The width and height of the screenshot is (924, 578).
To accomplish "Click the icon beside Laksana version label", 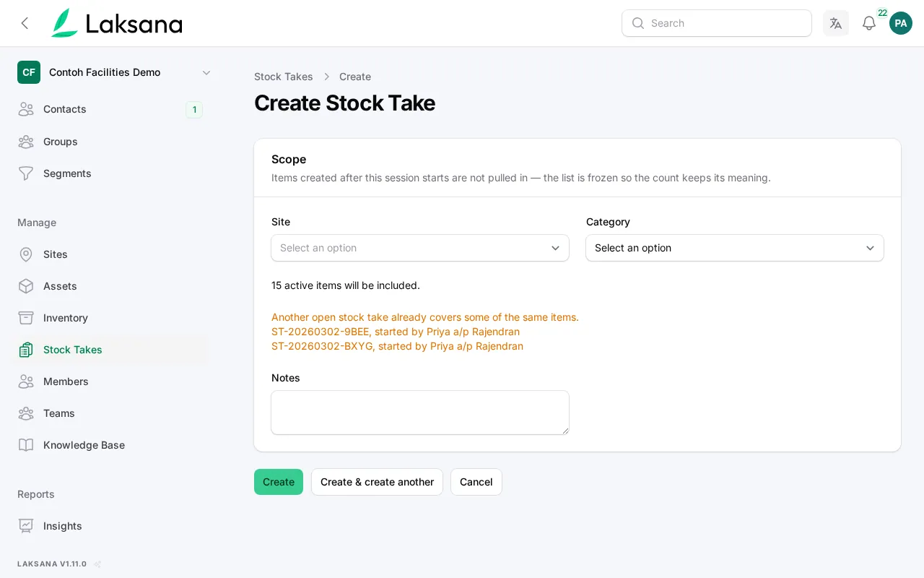I will pyautogui.click(x=97, y=564).
